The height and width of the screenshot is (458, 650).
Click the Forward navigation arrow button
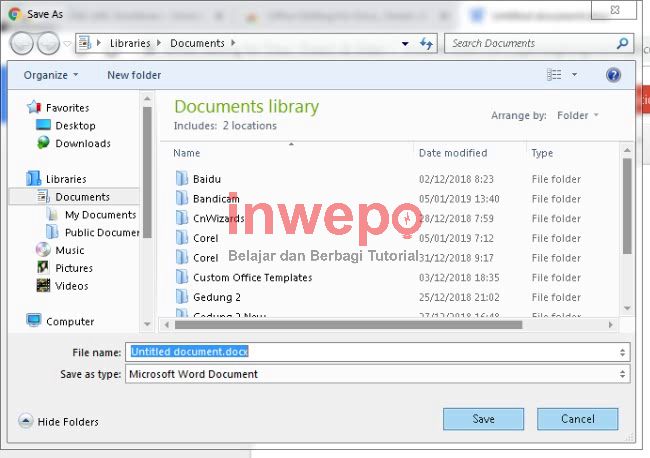[49, 43]
